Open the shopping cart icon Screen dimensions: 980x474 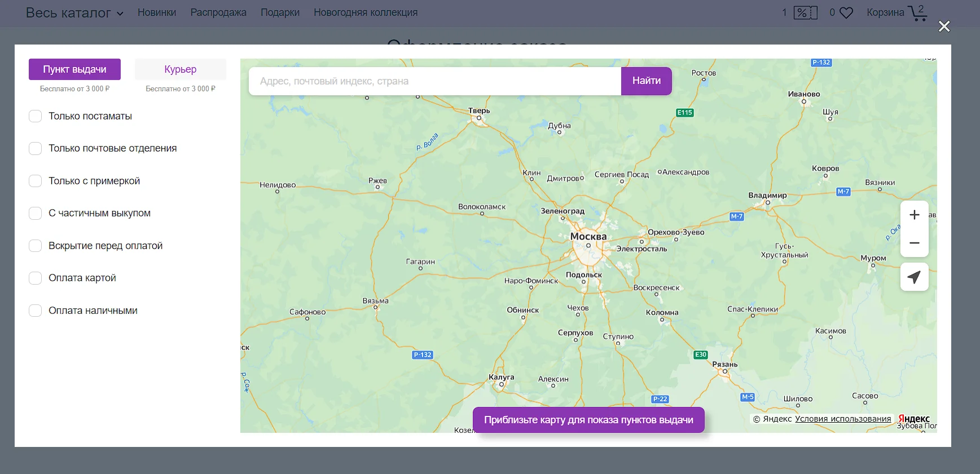(x=917, y=12)
